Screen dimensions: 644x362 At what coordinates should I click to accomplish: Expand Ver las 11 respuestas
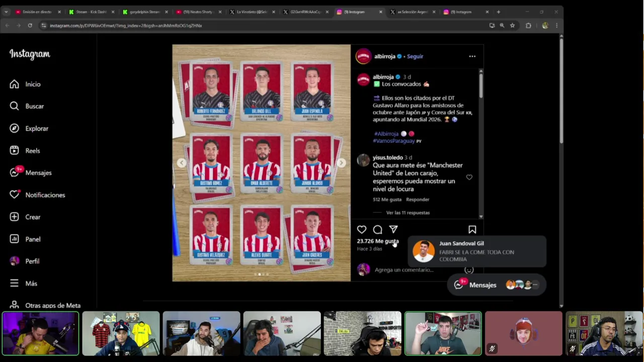408,213
